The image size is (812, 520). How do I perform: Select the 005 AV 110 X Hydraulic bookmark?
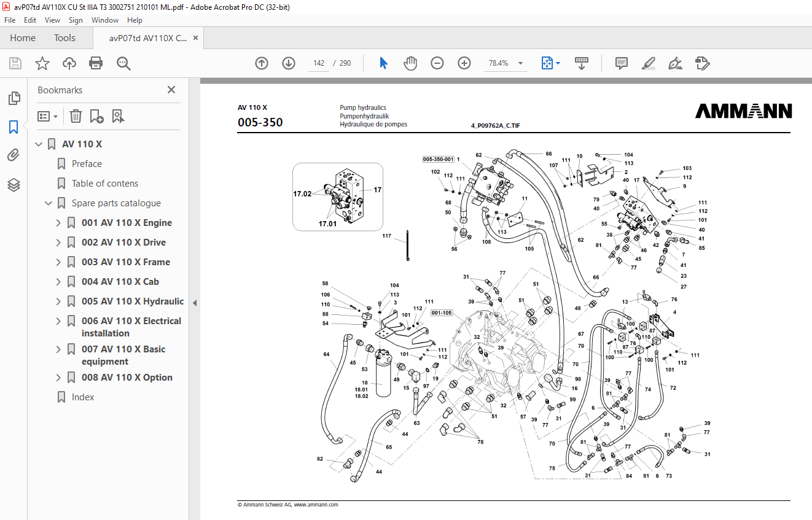133,301
